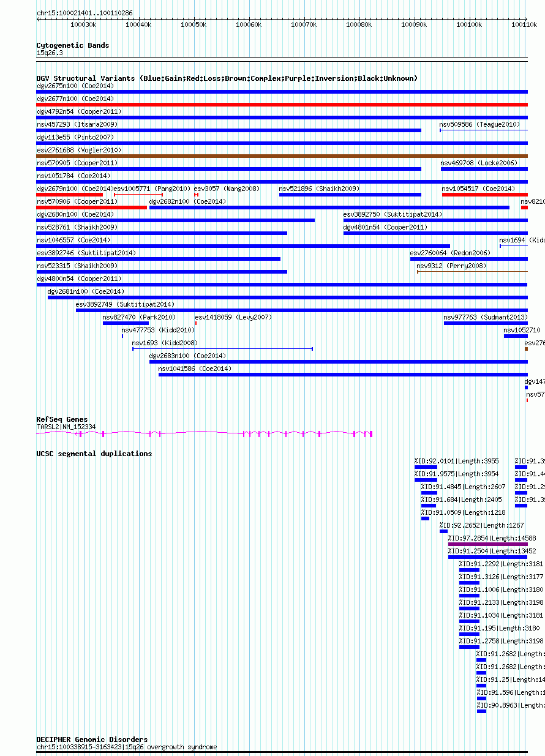Click the red bar under nsv1054517

[485, 195]
